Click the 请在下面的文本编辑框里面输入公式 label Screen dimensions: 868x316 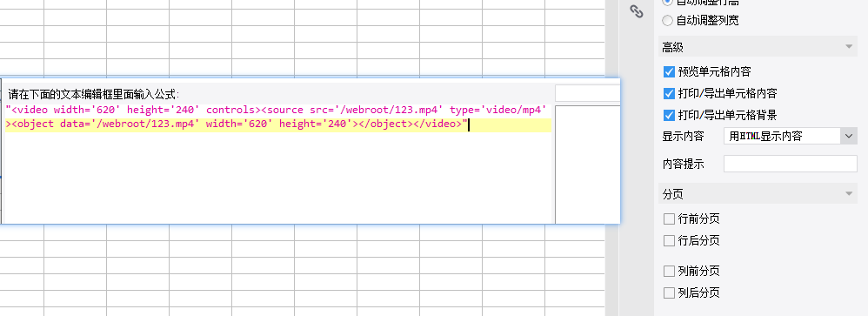point(94,93)
